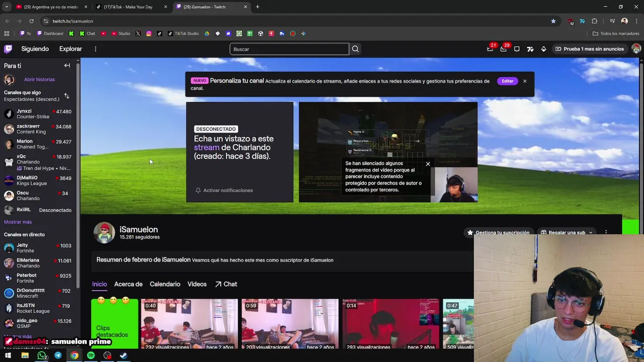Viewport: 644px width, 362px height.
Task: Dismiss the muted video fragments notice
Action: (428, 164)
